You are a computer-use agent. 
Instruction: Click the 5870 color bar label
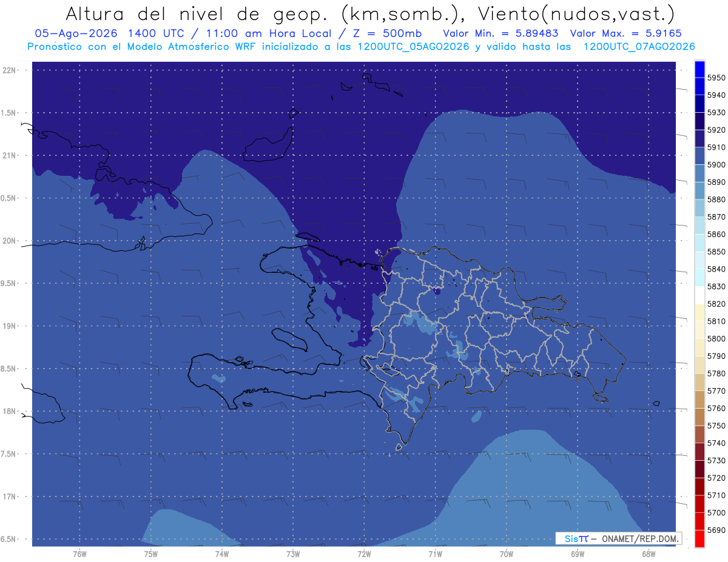(716, 217)
